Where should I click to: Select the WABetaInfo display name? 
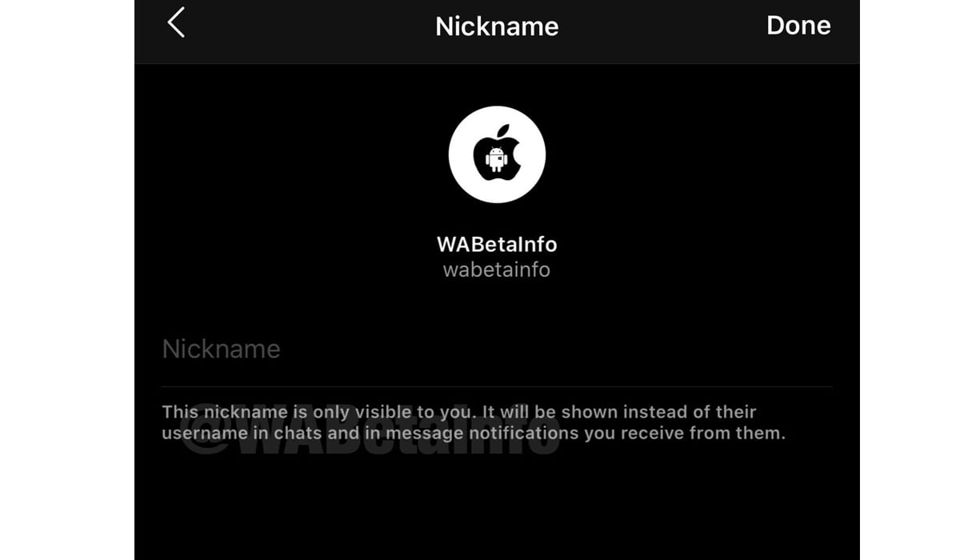click(x=497, y=243)
